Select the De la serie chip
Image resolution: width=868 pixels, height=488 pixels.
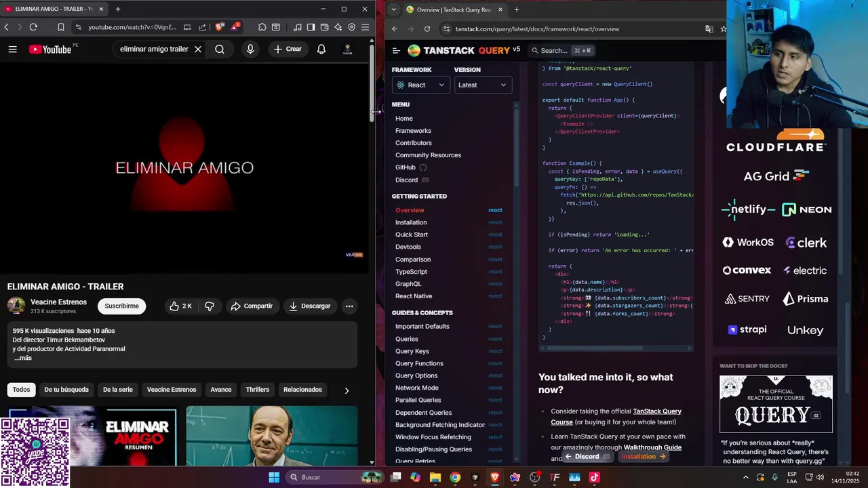pos(117,390)
